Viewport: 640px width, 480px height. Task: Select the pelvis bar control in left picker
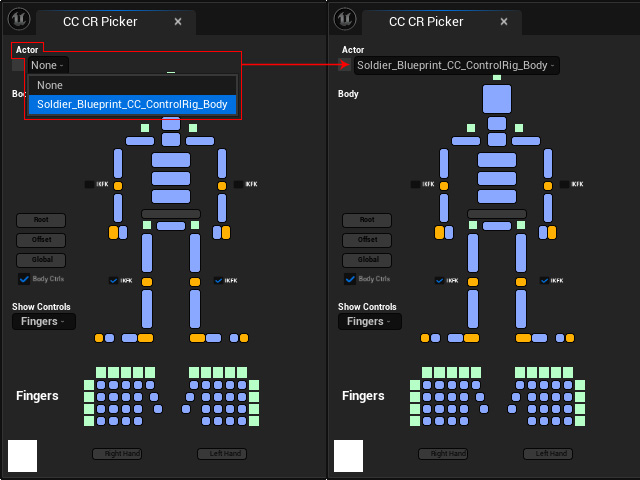pyautogui.click(x=171, y=214)
